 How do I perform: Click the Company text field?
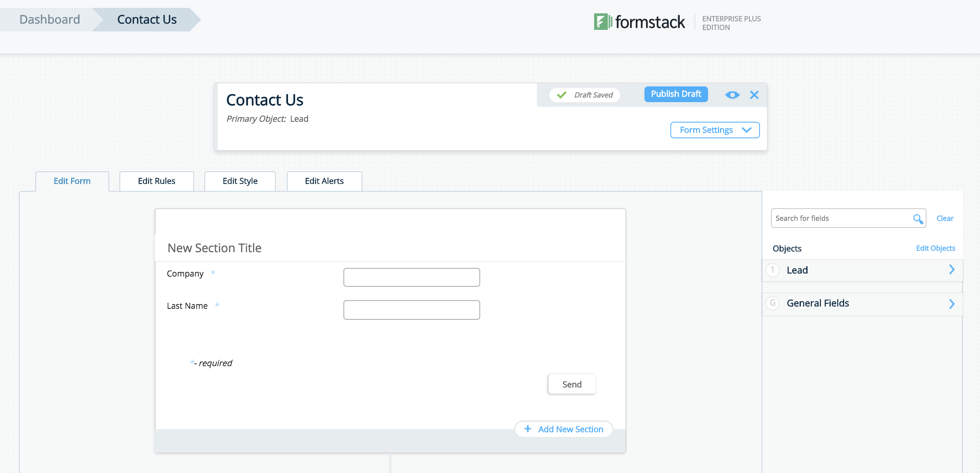(x=411, y=277)
